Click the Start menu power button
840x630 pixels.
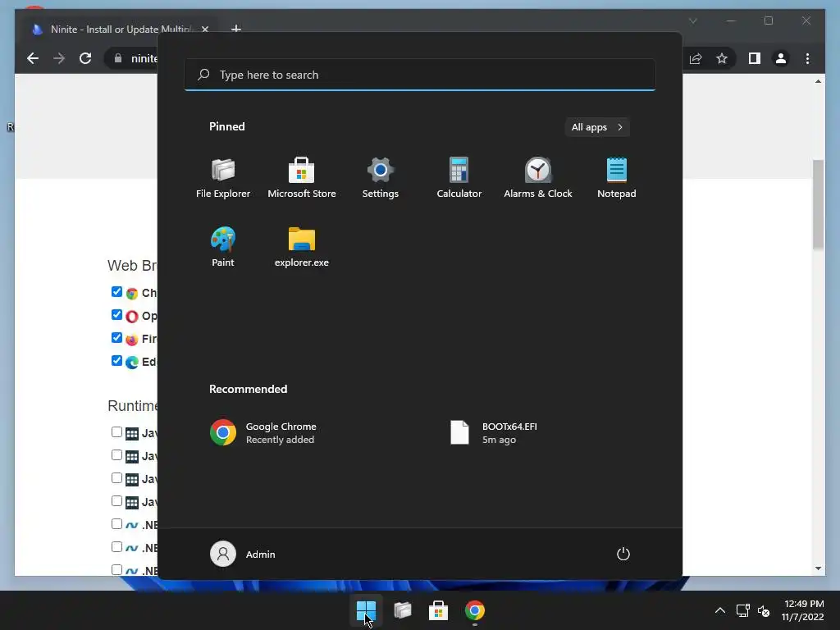click(x=623, y=554)
